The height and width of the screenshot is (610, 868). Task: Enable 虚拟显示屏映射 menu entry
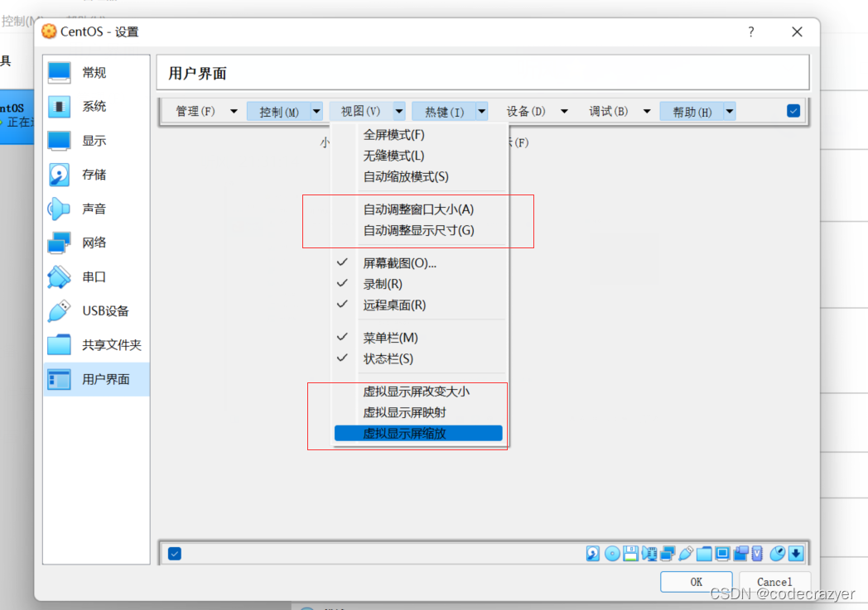click(420, 412)
